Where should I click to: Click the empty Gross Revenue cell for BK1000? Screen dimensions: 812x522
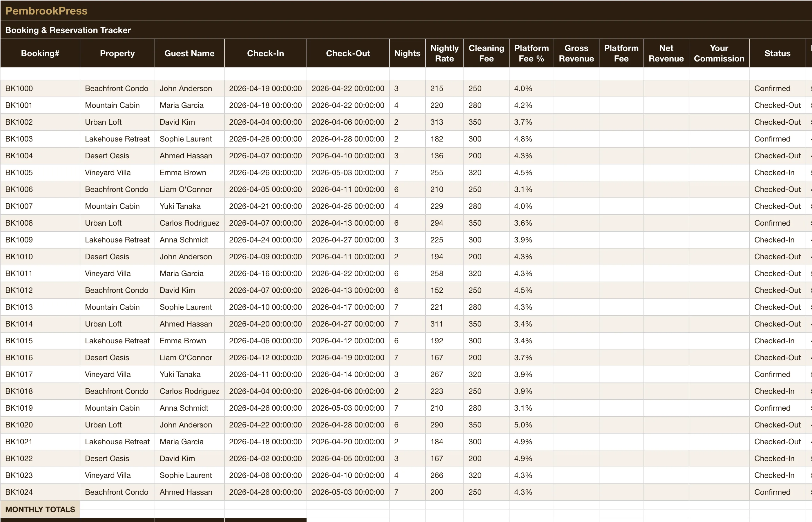coord(576,88)
